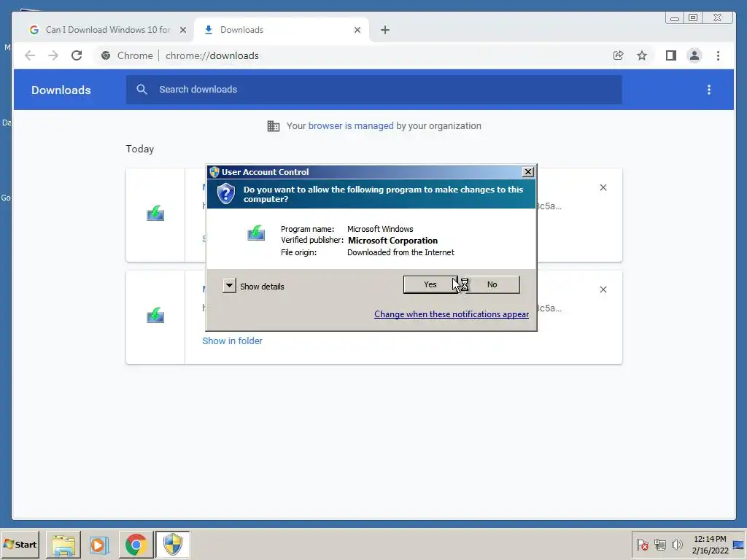This screenshot has height=560, width=747.
Task: Restore down the Chrome window
Action: click(x=693, y=18)
